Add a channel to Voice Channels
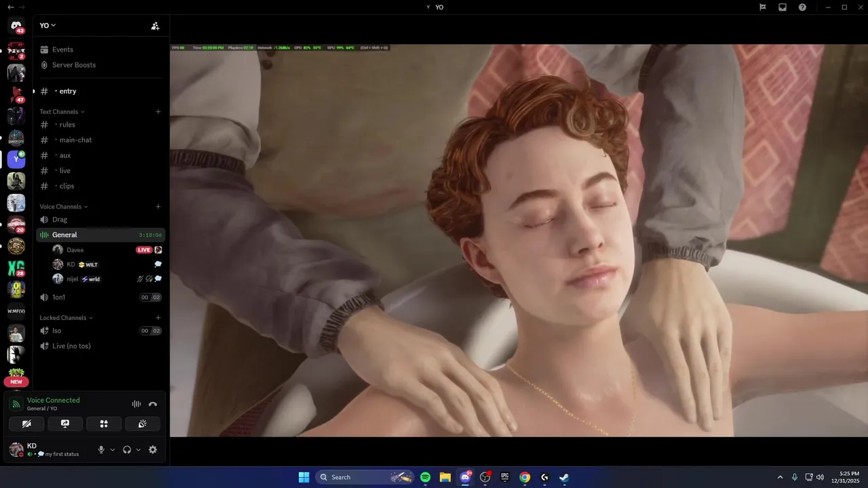 158,207
